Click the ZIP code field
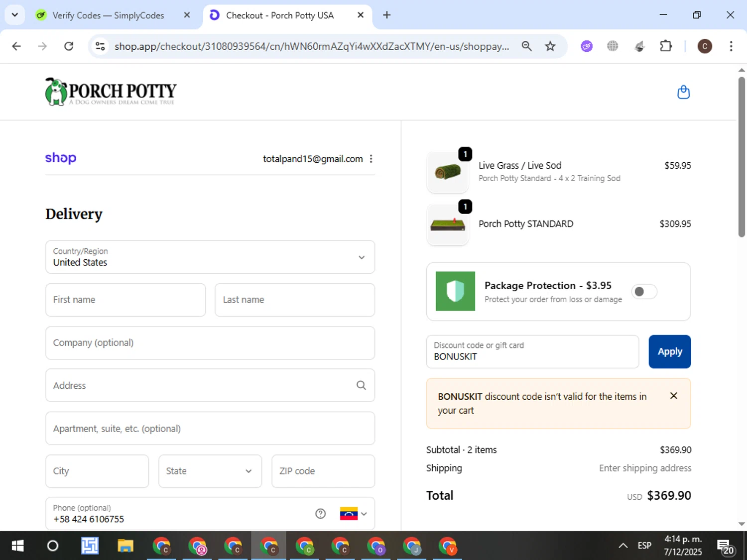747x560 pixels. (323, 471)
